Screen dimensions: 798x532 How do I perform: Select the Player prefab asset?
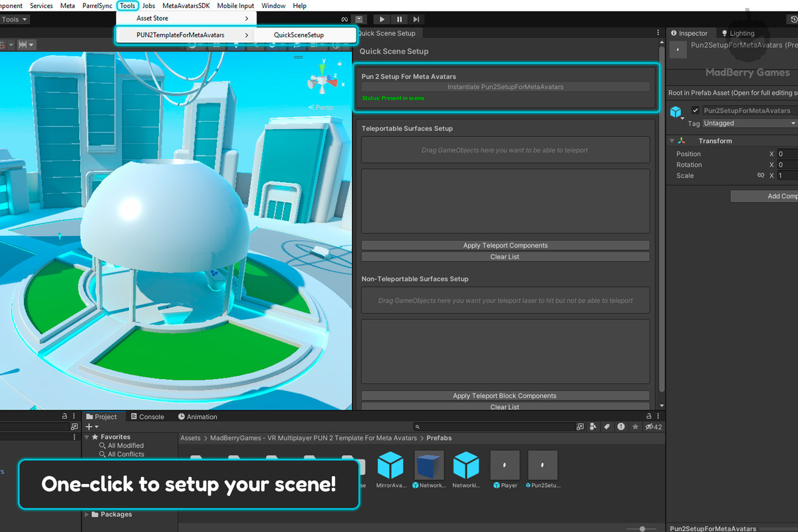[505, 469]
